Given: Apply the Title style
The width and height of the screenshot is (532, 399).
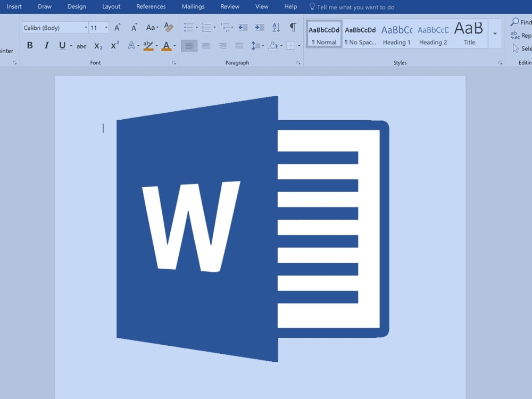Looking at the screenshot, I should click(x=469, y=34).
